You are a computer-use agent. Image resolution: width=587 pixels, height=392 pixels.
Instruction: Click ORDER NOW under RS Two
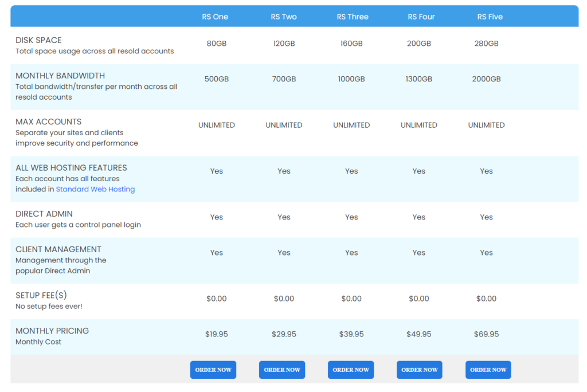[x=282, y=370]
